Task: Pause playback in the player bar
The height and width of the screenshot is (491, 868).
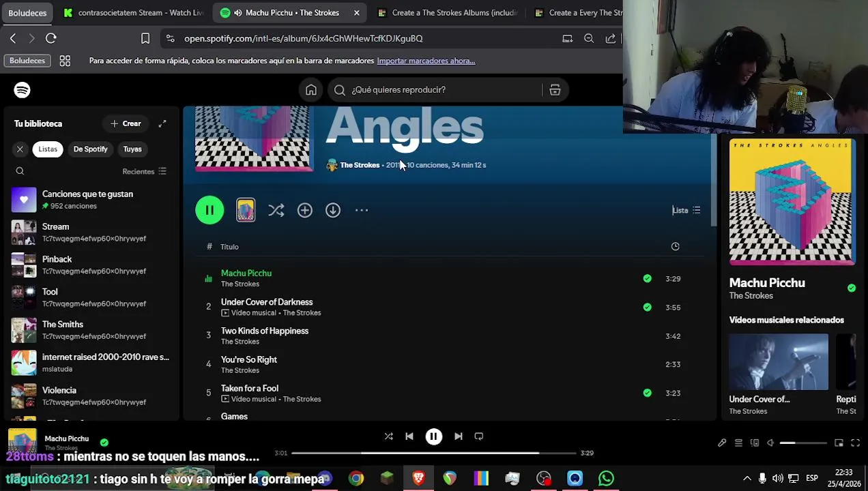Action: point(434,436)
